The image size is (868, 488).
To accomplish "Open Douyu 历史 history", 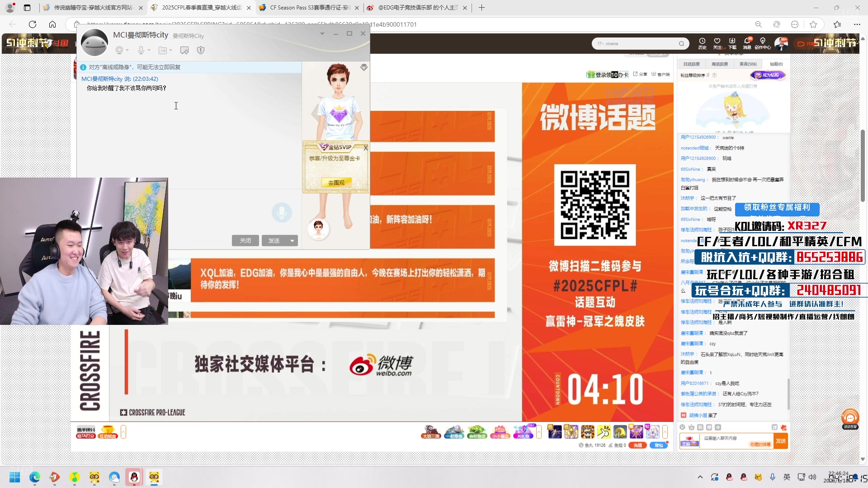I will pos(702,43).
